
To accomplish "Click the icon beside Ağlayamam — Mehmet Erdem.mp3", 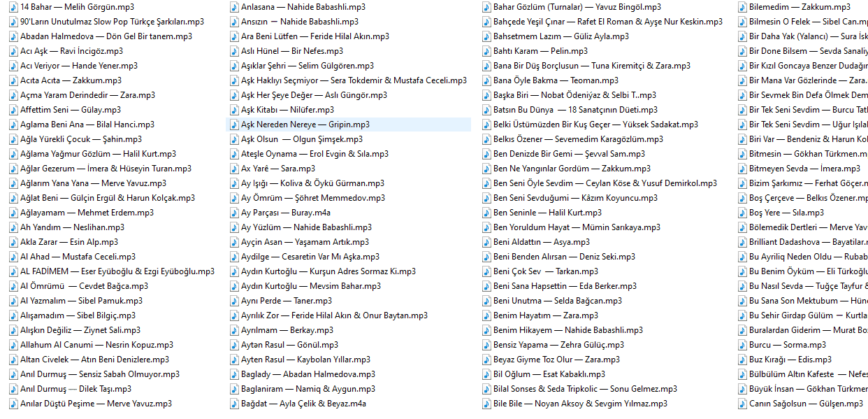I will 13,213.
